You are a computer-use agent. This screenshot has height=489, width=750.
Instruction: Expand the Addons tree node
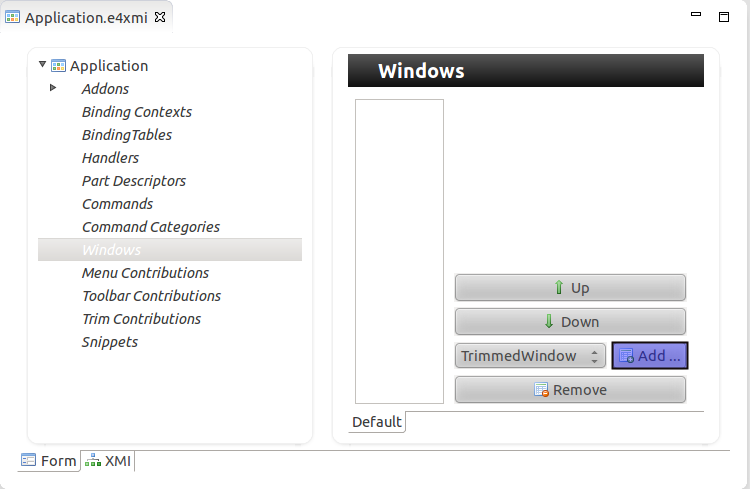click(53, 89)
